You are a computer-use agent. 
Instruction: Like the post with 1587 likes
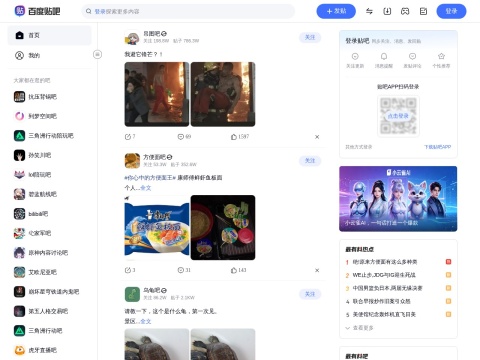click(x=234, y=137)
